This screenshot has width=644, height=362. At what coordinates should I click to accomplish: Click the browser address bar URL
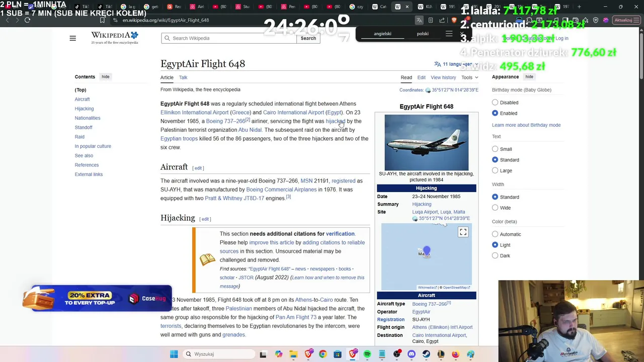pyautogui.click(x=166, y=20)
